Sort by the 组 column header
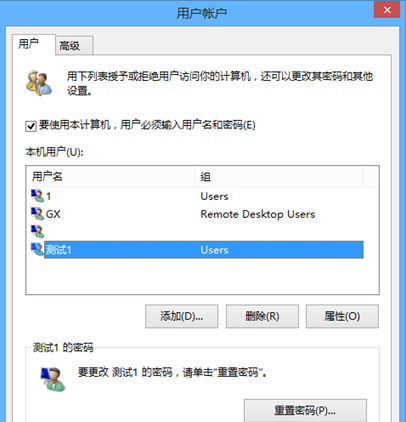Viewport: 406px width, 422px height. [279, 176]
